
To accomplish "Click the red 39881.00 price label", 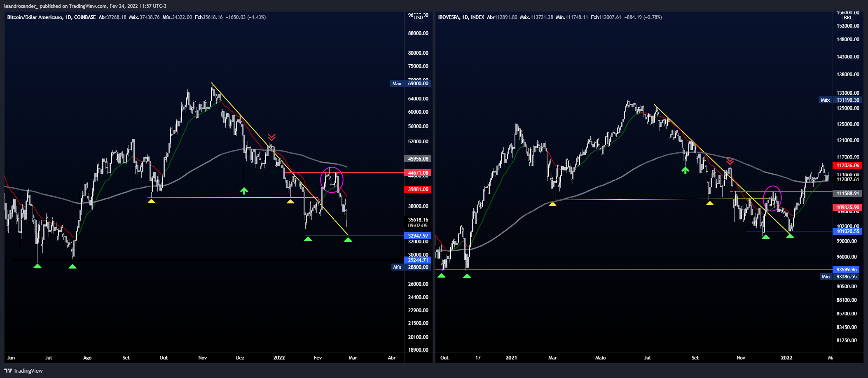I will pyautogui.click(x=418, y=189).
